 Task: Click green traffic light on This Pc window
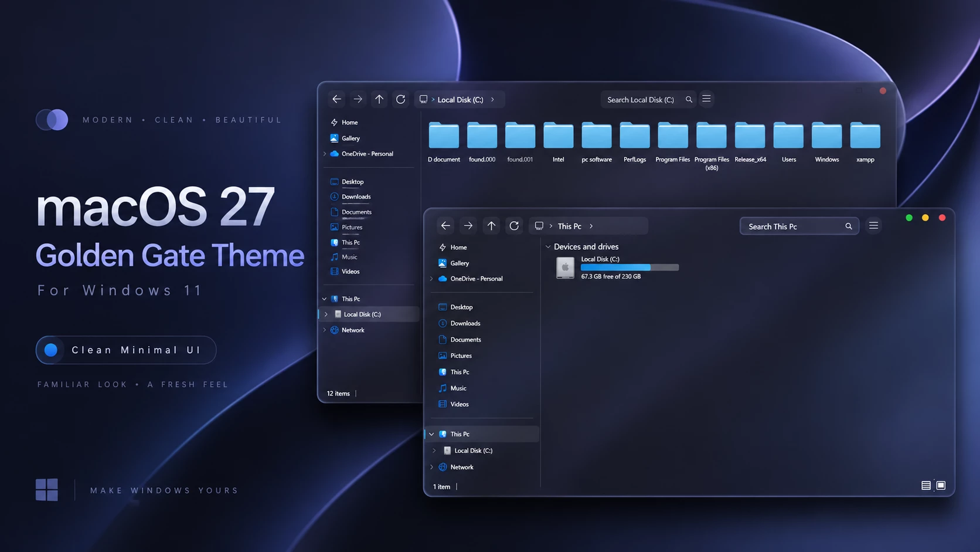click(x=909, y=218)
